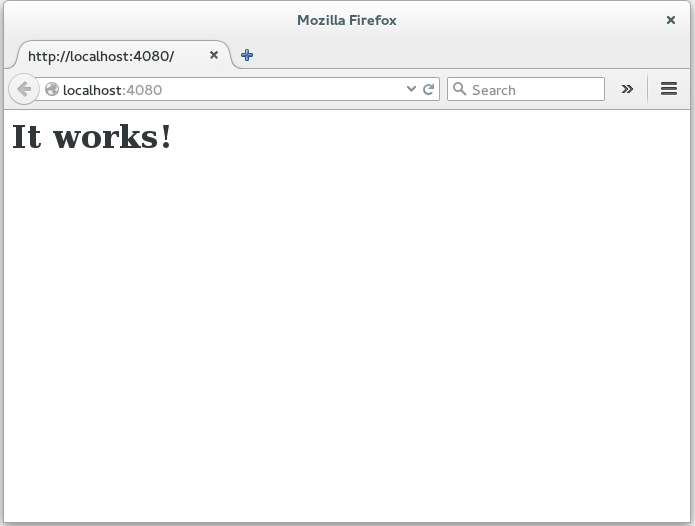The image size is (695, 526).
Task: Click the Mozilla Firefox title text
Action: click(347, 20)
